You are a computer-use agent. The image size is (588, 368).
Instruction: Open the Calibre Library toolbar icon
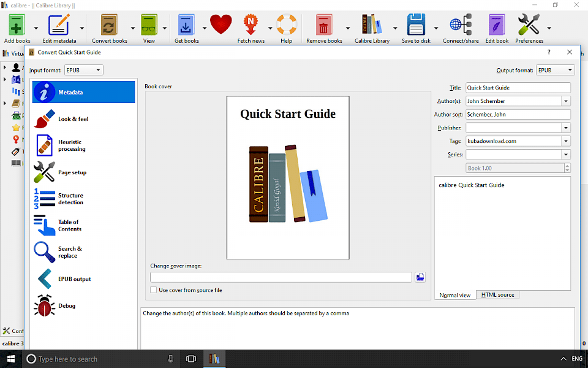[372, 25]
